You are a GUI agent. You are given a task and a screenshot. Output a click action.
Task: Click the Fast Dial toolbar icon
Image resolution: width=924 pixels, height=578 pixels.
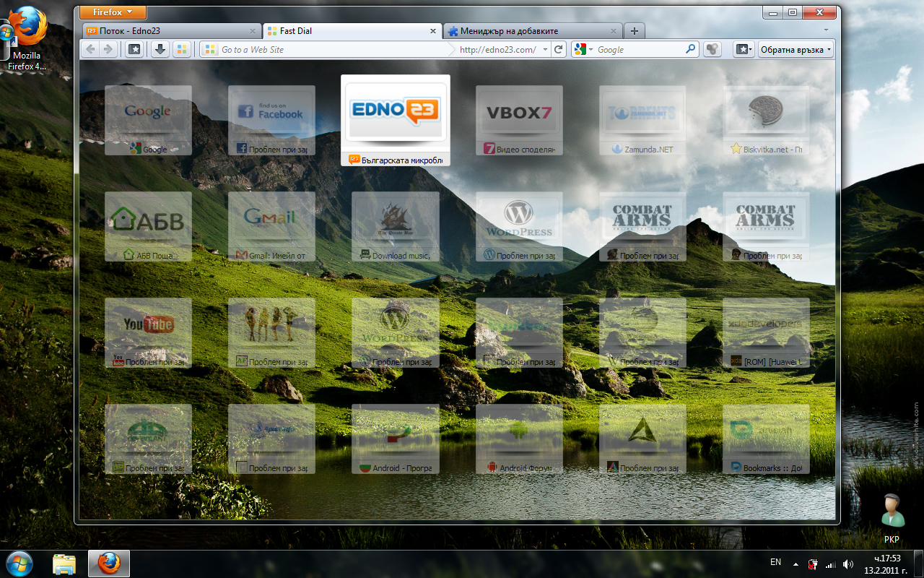tap(182, 49)
